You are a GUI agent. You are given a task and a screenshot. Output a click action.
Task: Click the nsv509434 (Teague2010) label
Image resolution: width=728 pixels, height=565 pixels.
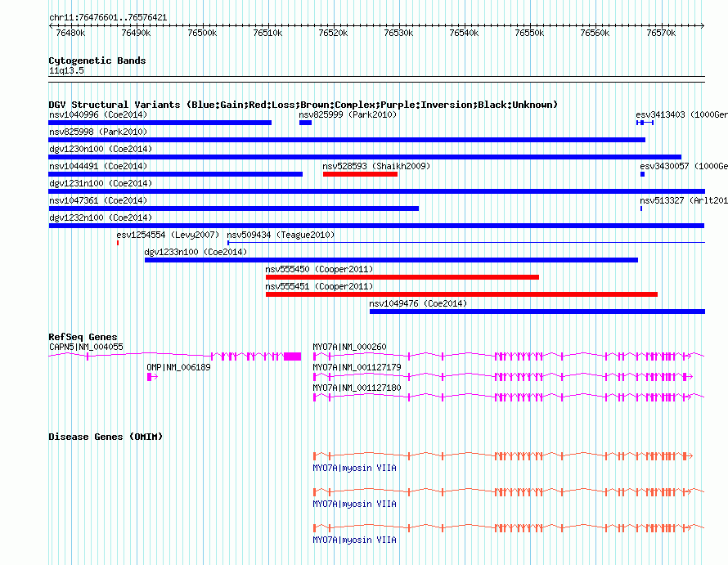click(281, 235)
